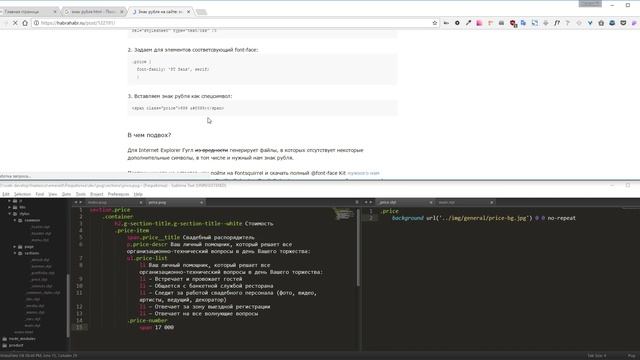The height and width of the screenshot is (360, 640).
Task: Open the red shield ad blocker extension
Action: [513, 24]
